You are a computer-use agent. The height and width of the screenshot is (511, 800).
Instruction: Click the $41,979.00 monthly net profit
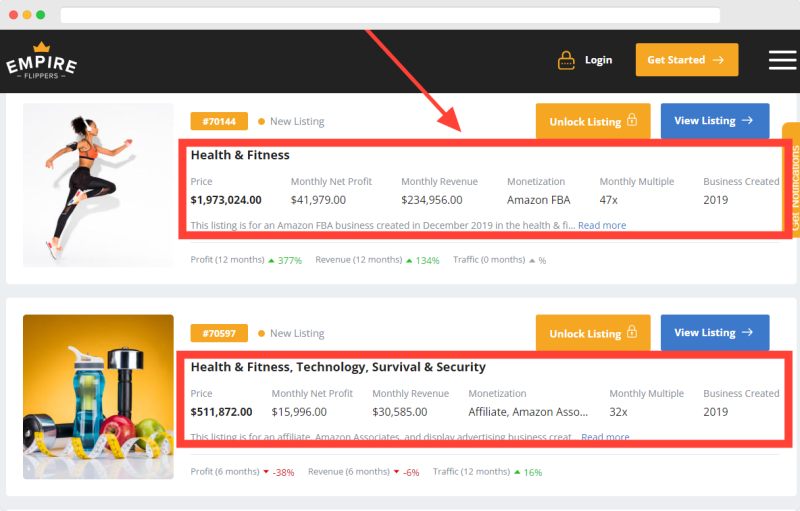(318, 200)
